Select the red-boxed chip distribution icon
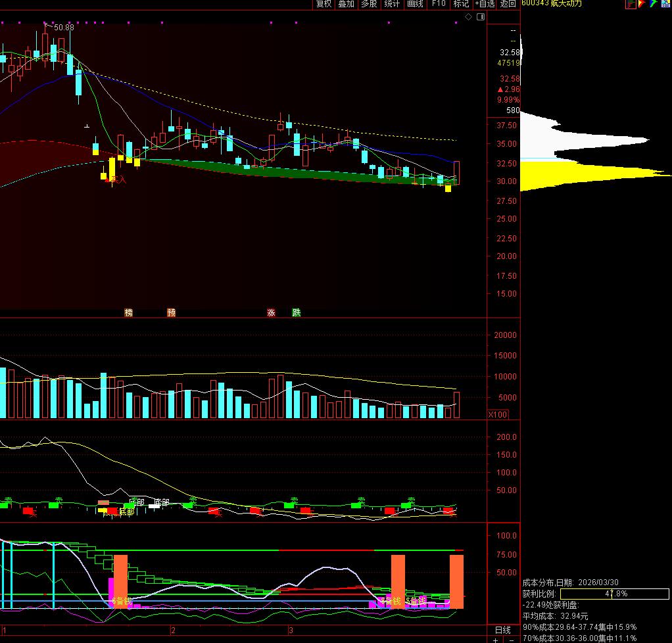The width and height of the screenshot is (672, 643). click(x=631, y=4)
